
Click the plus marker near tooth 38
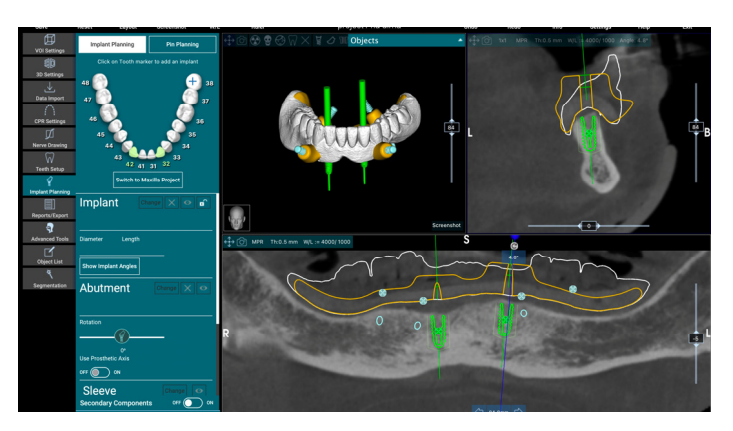click(x=192, y=80)
